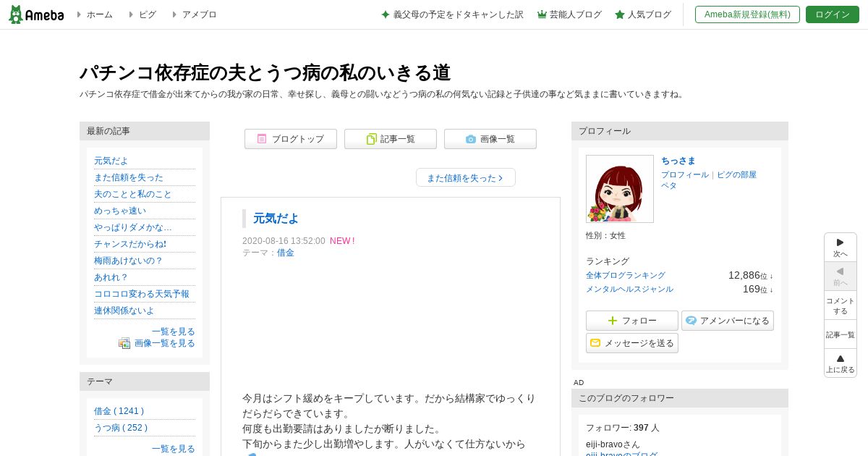This screenshot has height=456, width=868.
Task: Open profile name ちっさま
Action: click(x=678, y=161)
